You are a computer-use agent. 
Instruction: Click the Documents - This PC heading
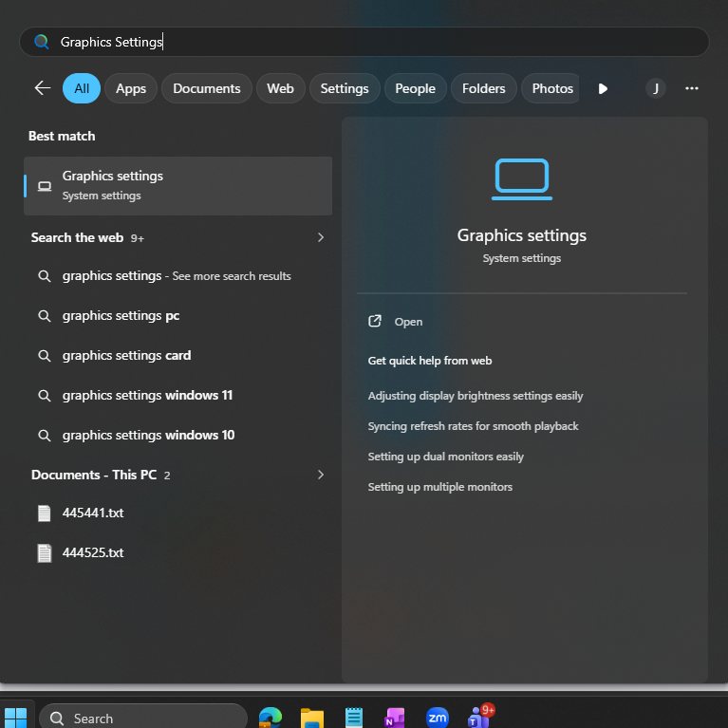tap(94, 475)
